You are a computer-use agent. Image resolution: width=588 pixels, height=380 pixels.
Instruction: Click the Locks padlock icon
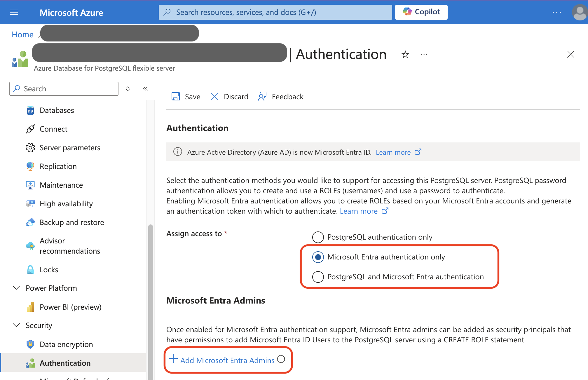pyautogui.click(x=30, y=270)
